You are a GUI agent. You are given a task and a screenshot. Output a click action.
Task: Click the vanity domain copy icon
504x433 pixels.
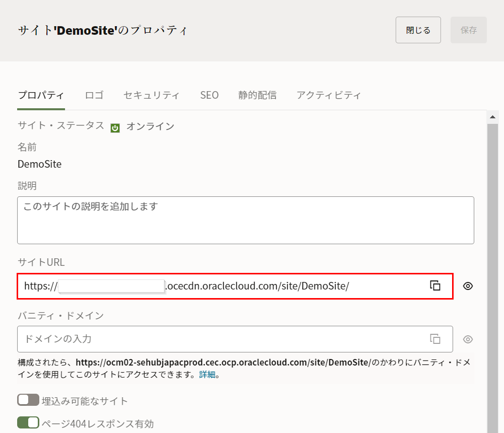click(x=435, y=339)
